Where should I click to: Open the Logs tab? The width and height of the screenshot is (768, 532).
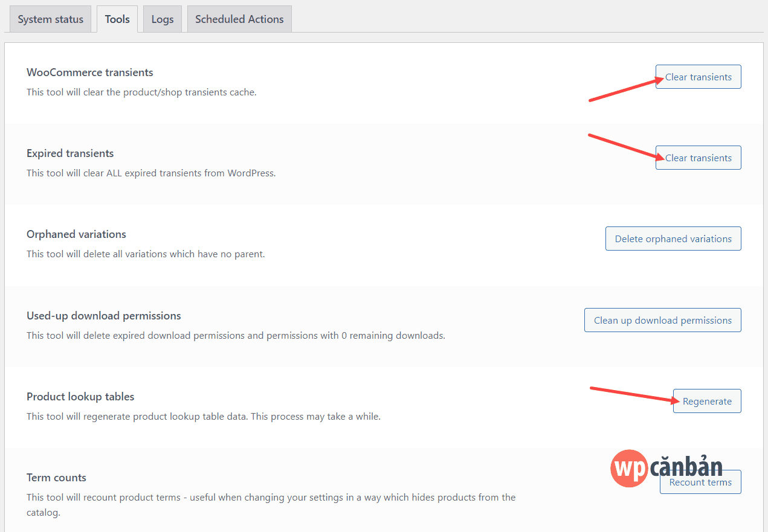(x=162, y=19)
